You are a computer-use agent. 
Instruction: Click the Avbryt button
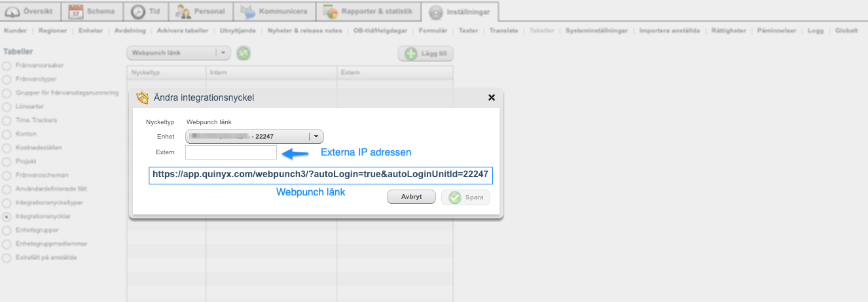click(x=411, y=197)
